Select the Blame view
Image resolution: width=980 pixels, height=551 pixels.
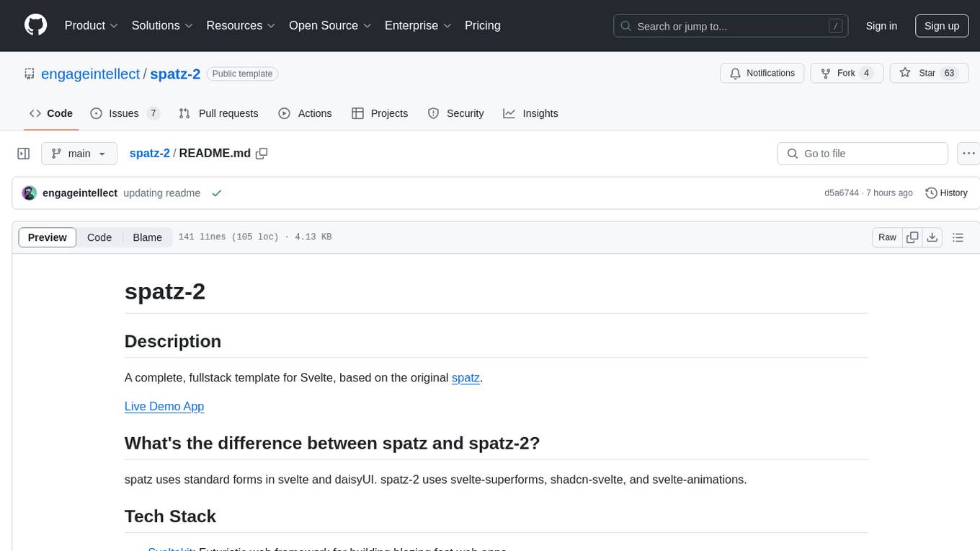[148, 237]
